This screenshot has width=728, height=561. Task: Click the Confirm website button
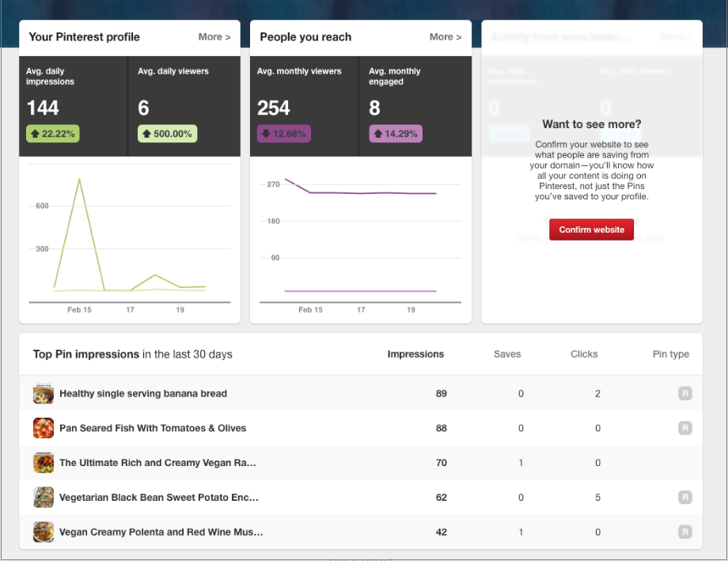[591, 229]
